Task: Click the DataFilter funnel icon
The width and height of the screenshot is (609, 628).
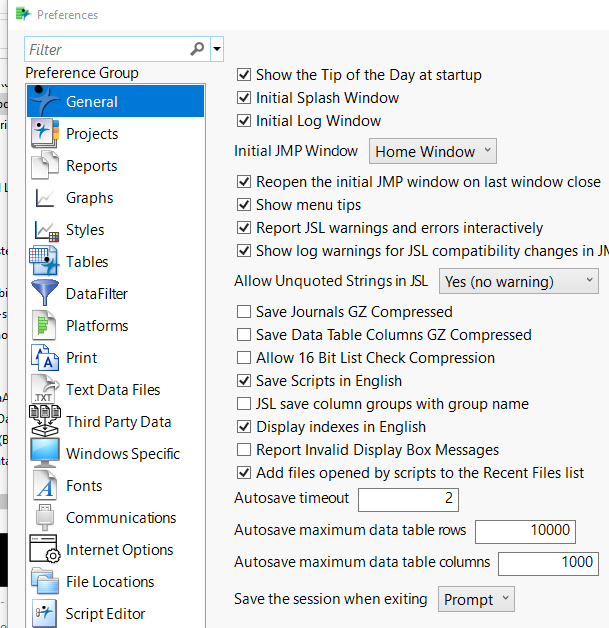Action: click(45, 294)
